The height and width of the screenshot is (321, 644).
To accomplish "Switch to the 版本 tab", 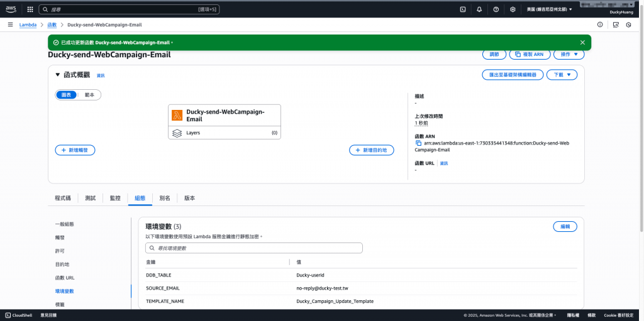I will coord(189,198).
